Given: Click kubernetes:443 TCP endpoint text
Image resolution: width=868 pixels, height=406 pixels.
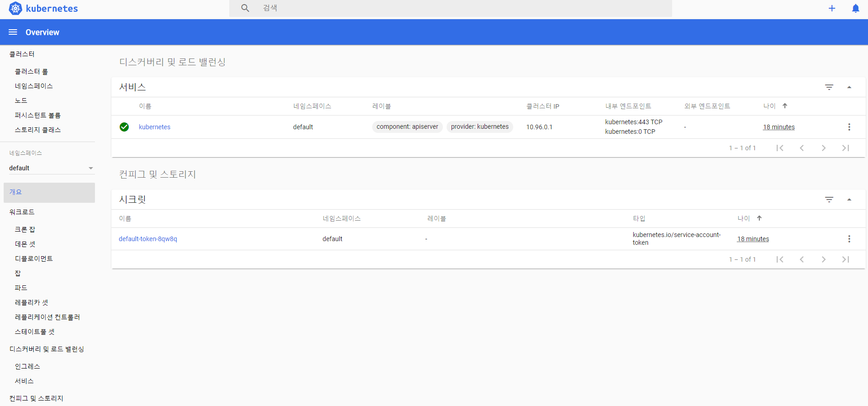Looking at the screenshot, I should (634, 122).
